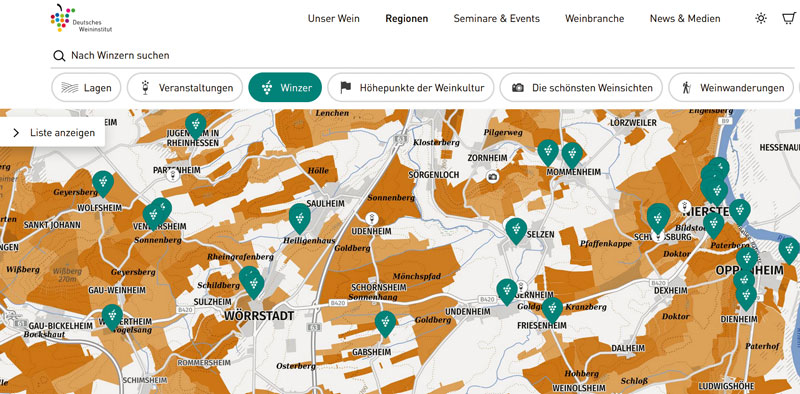Click the WÖRRSTADT town label

point(259,316)
